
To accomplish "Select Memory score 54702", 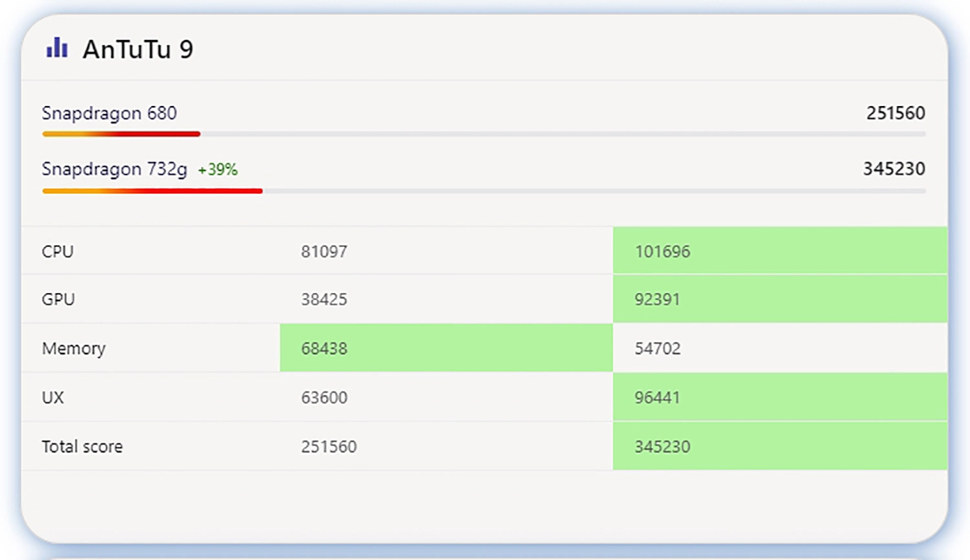I will [x=658, y=349].
